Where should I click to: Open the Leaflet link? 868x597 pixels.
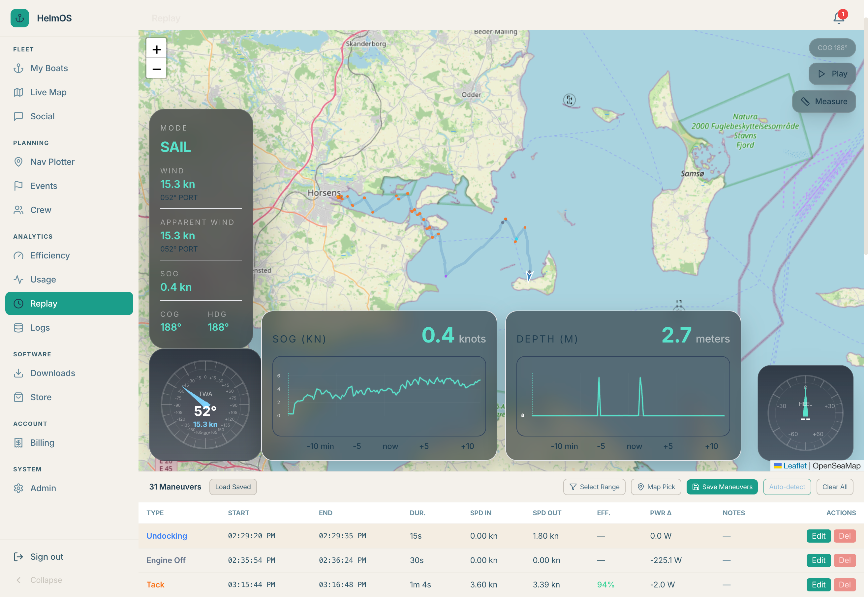coord(795,466)
